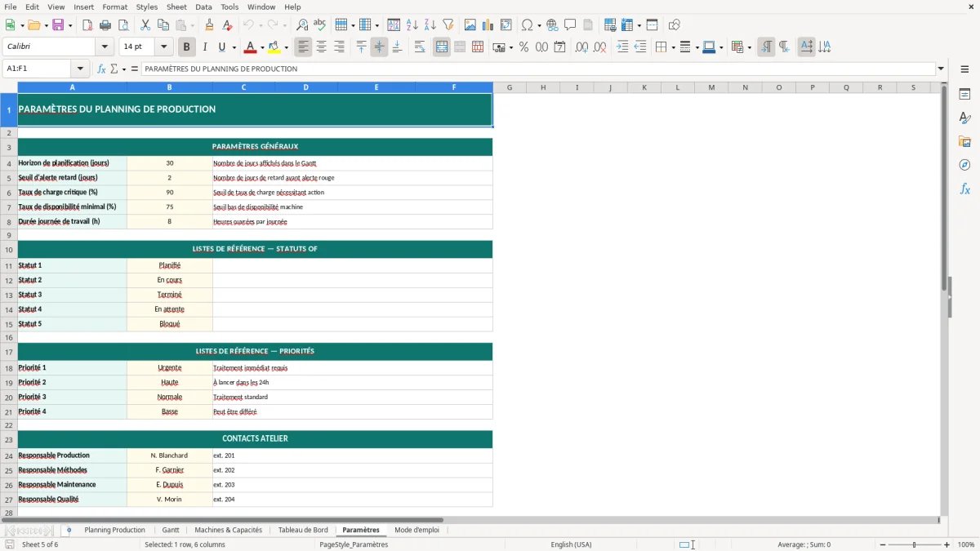Toggle Italic formatting
Viewport: 980px width, 551px height.
pos(205,47)
